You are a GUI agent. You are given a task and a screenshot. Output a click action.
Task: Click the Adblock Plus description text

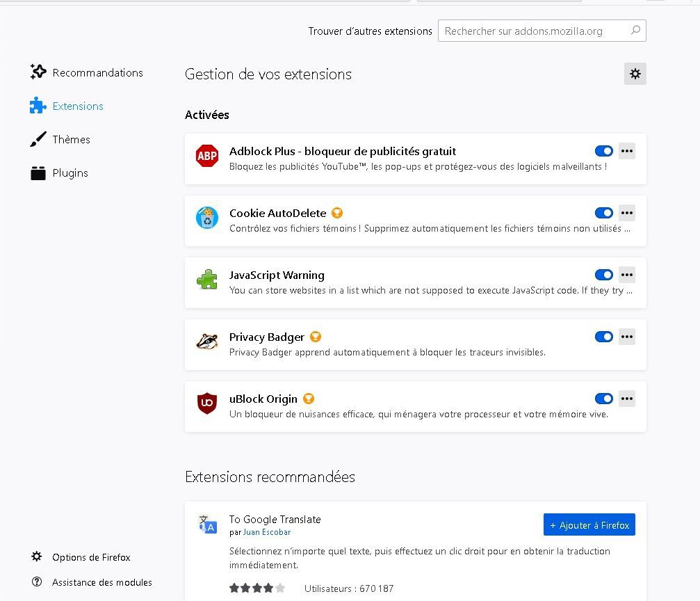pos(418,167)
